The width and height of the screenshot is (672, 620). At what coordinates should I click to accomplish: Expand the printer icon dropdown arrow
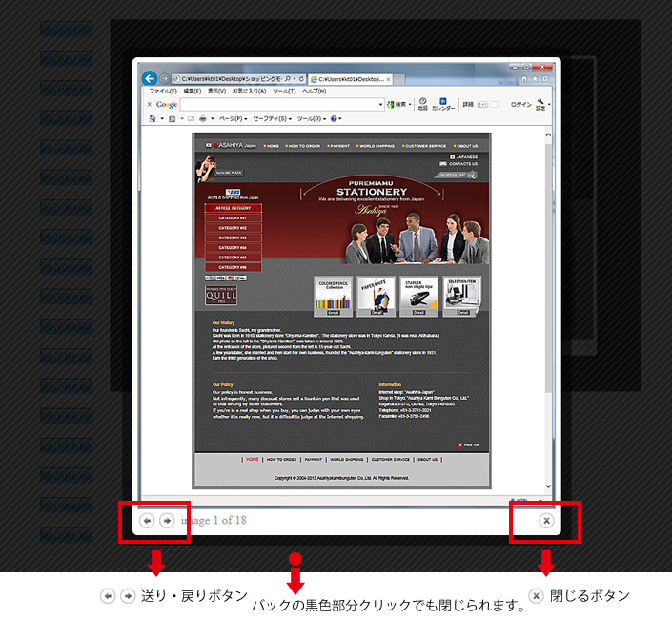tap(213, 119)
